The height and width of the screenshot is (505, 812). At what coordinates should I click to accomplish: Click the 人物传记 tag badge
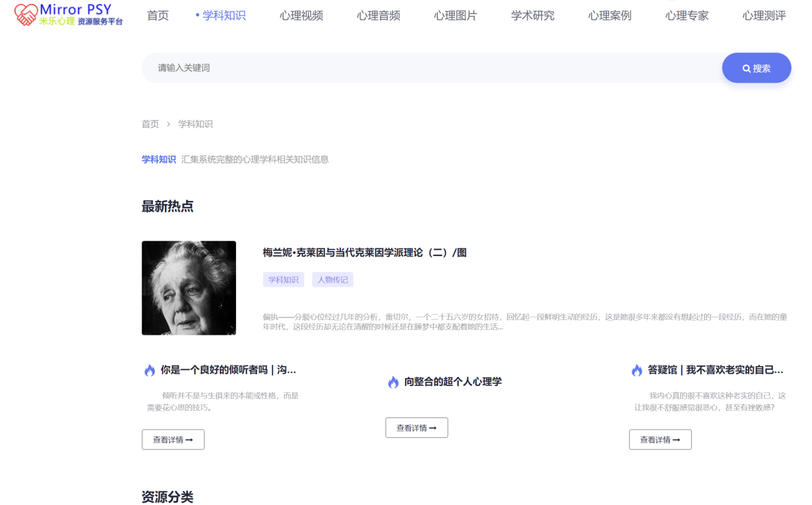(332, 280)
